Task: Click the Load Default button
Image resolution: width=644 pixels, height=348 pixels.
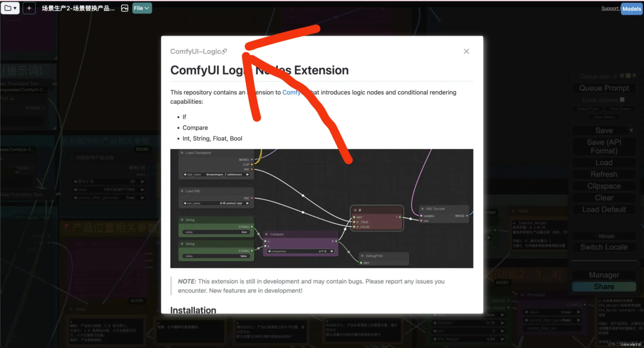Action: click(x=604, y=209)
